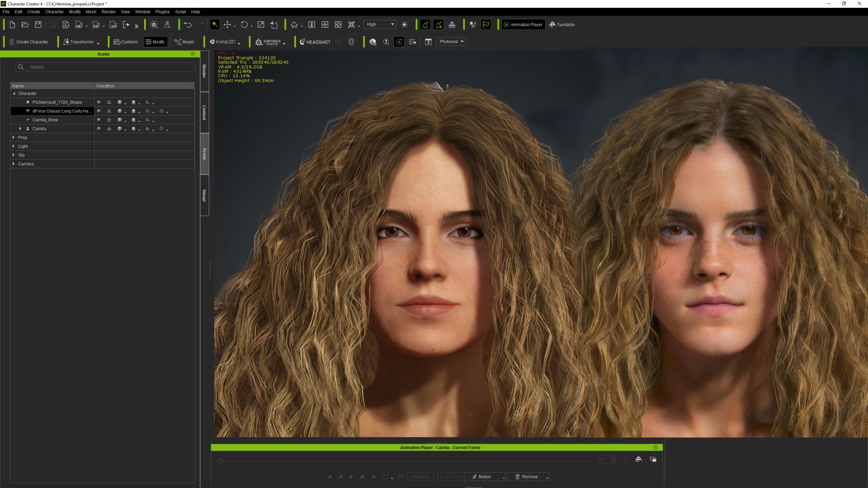The image size is (868, 488).
Task: Choose the Select object arrow tool
Action: coord(214,25)
